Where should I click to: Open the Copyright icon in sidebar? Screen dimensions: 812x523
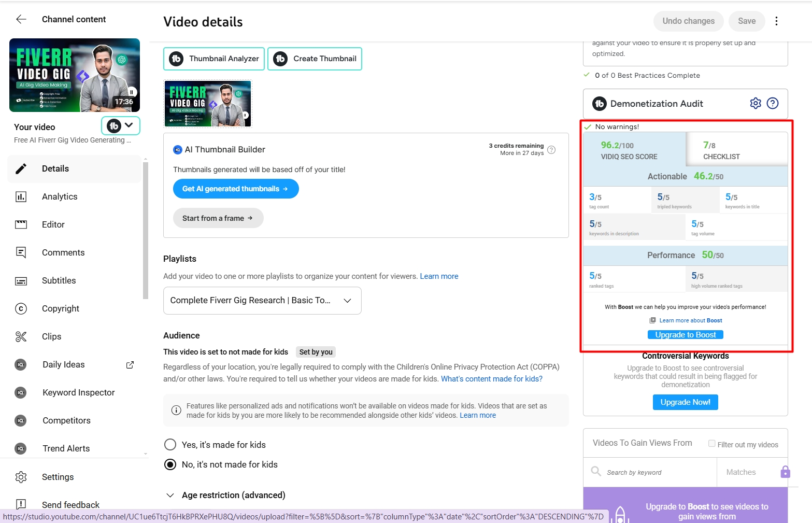click(21, 308)
